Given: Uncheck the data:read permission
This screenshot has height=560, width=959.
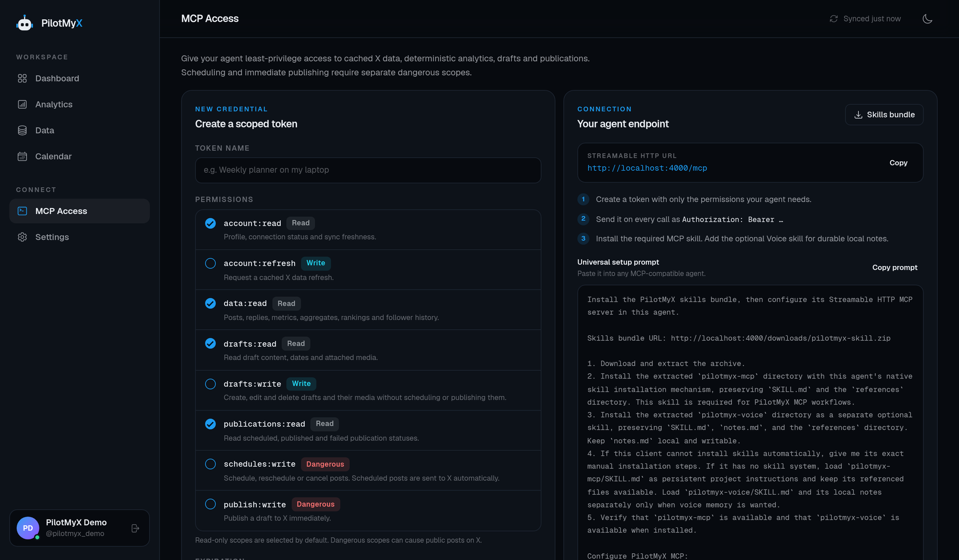Looking at the screenshot, I should pyautogui.click(x=210, y=303).
